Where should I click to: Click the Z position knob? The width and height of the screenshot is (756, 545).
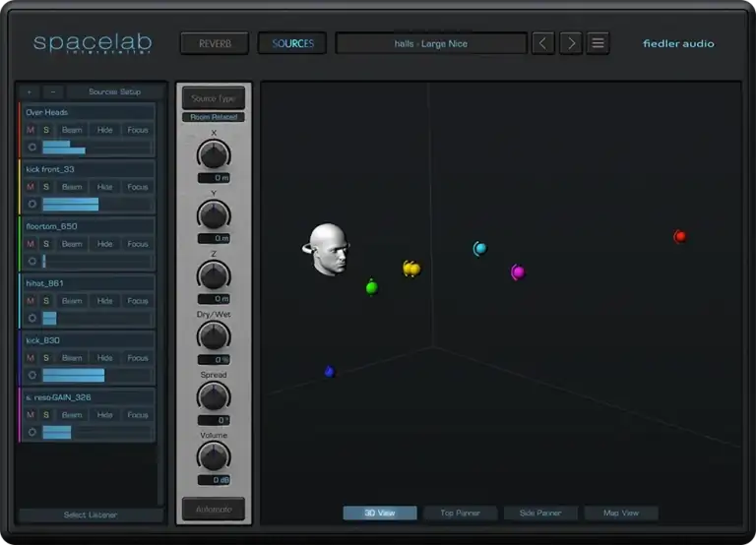pos(214,275)
